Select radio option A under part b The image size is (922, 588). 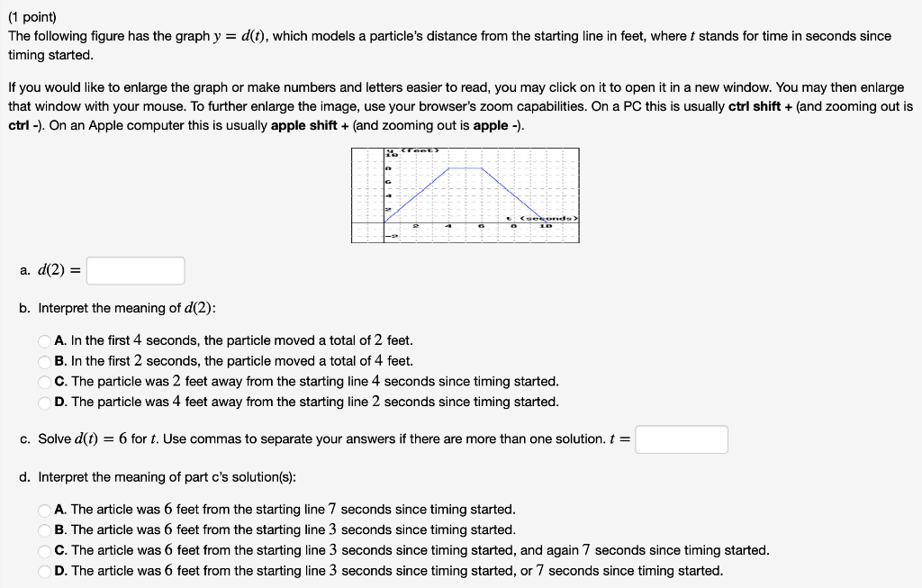coord(44,340)
